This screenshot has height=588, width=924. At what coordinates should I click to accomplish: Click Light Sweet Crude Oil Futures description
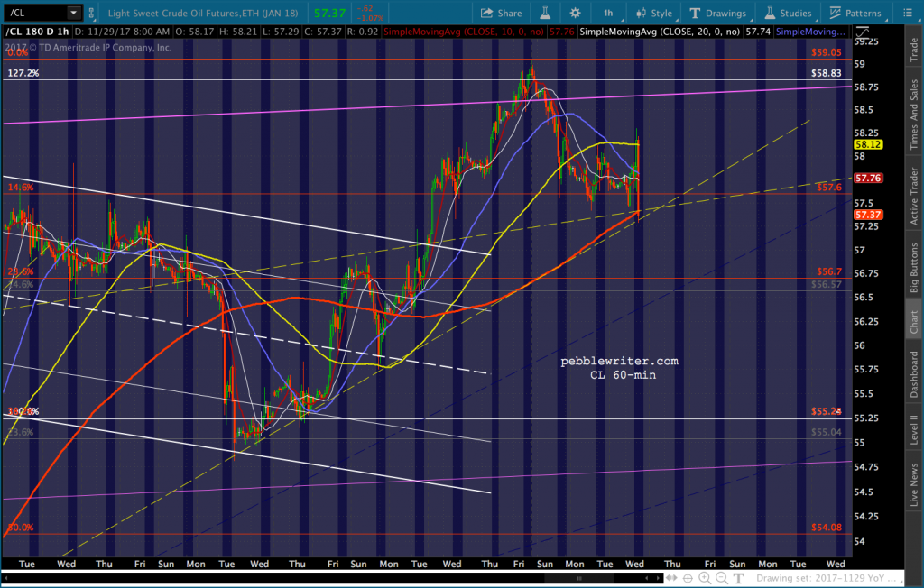point(203,13)
